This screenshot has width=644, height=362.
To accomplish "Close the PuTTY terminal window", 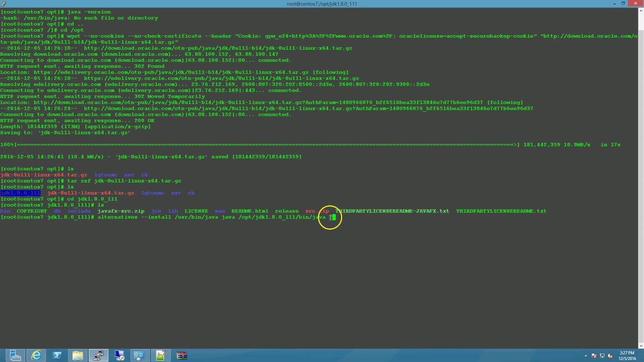I will (635, 4).
